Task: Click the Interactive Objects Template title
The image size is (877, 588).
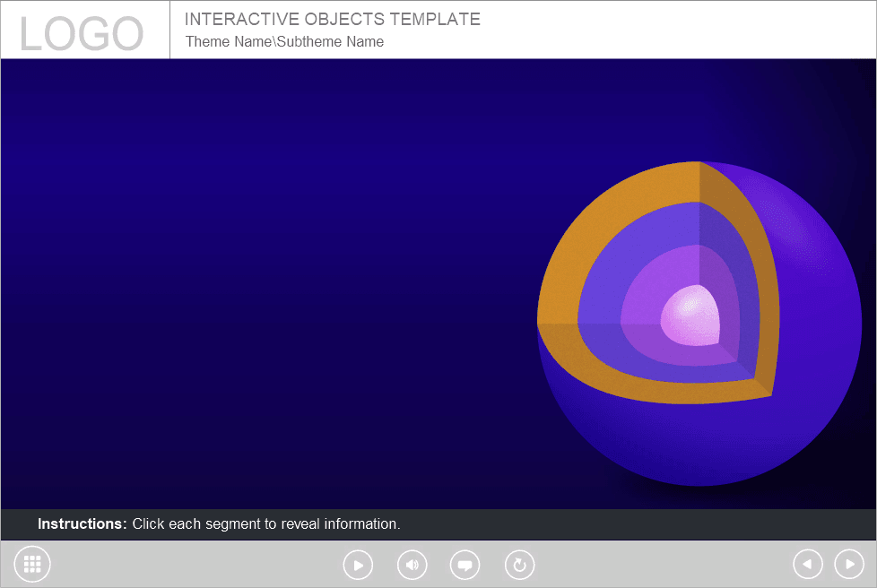Action: (332, 19)
